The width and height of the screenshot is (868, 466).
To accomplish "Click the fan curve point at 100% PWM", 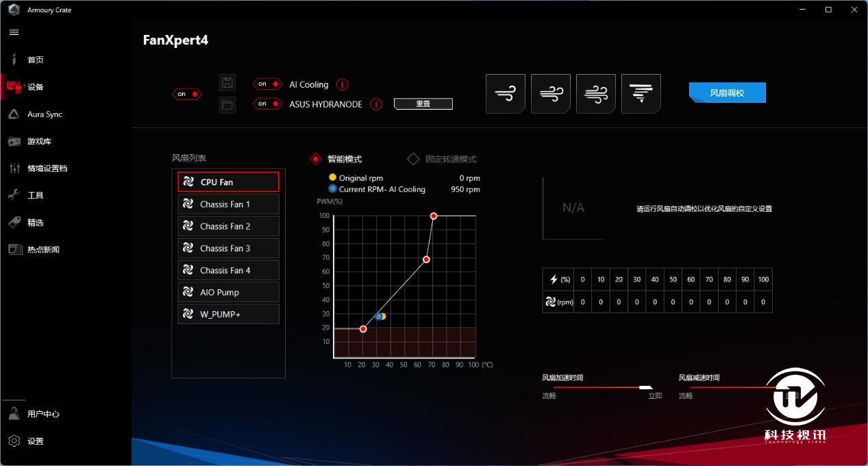I will coord(434,216).
